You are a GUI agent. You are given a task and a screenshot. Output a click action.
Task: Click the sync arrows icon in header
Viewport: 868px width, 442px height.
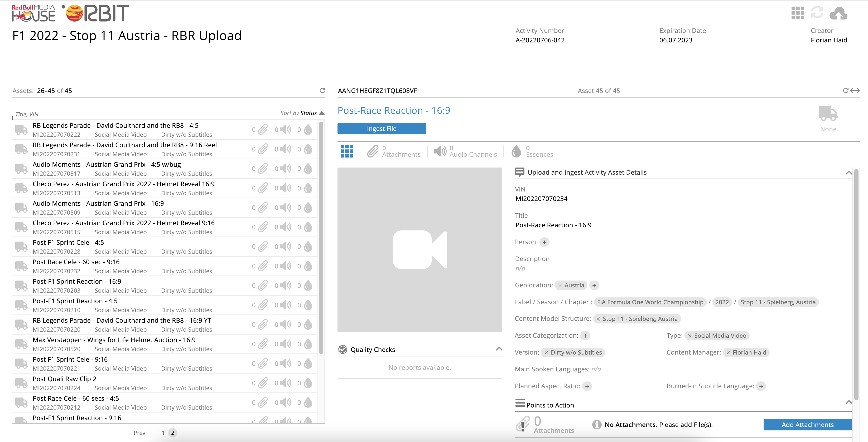pos(817,13)
